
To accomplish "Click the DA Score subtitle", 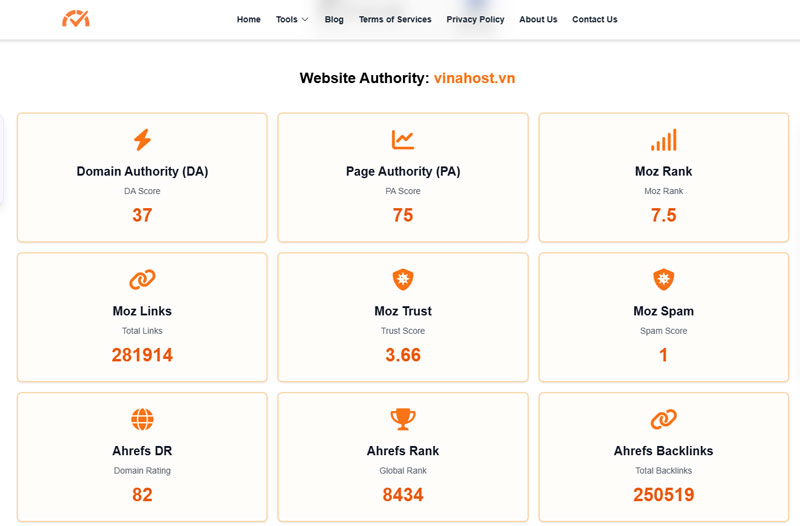I will 142,191.
